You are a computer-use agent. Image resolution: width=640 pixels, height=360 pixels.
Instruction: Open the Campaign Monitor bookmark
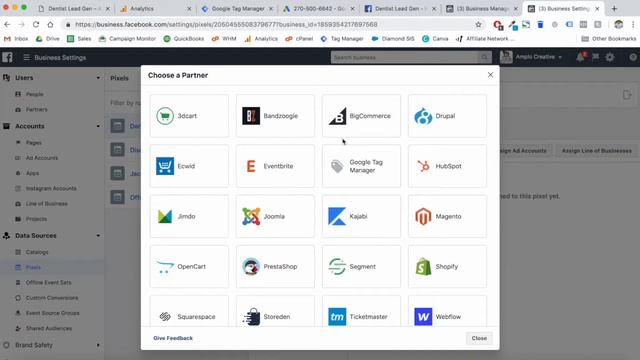point(127,39)
